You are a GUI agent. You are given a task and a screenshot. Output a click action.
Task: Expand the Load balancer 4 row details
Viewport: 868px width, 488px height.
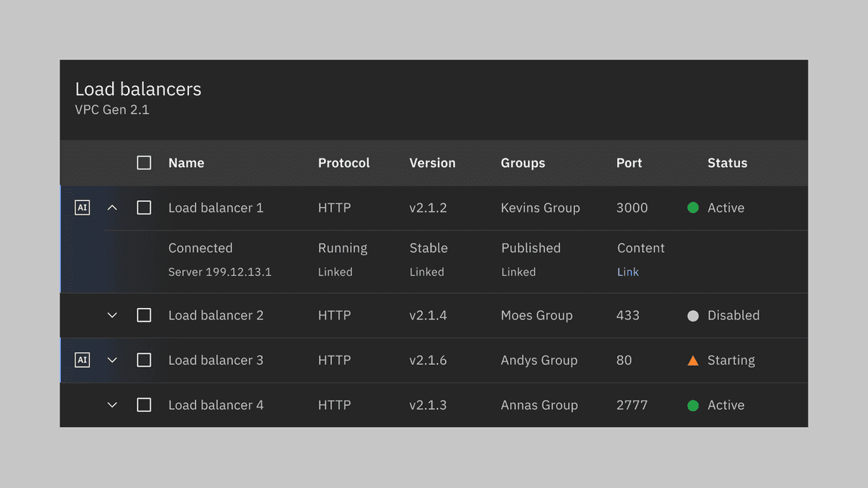coord(112,405)
